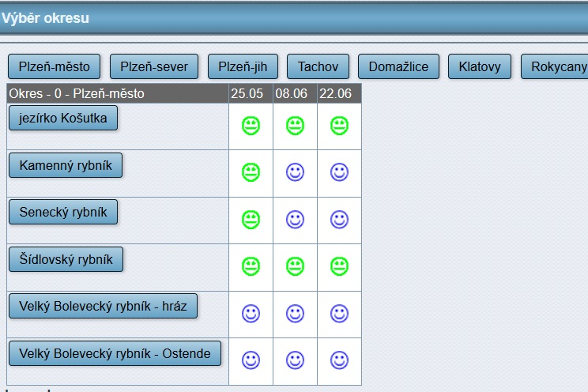
Task: Open the jezírko Košutka detail button
Action: (x=63, y=118)
